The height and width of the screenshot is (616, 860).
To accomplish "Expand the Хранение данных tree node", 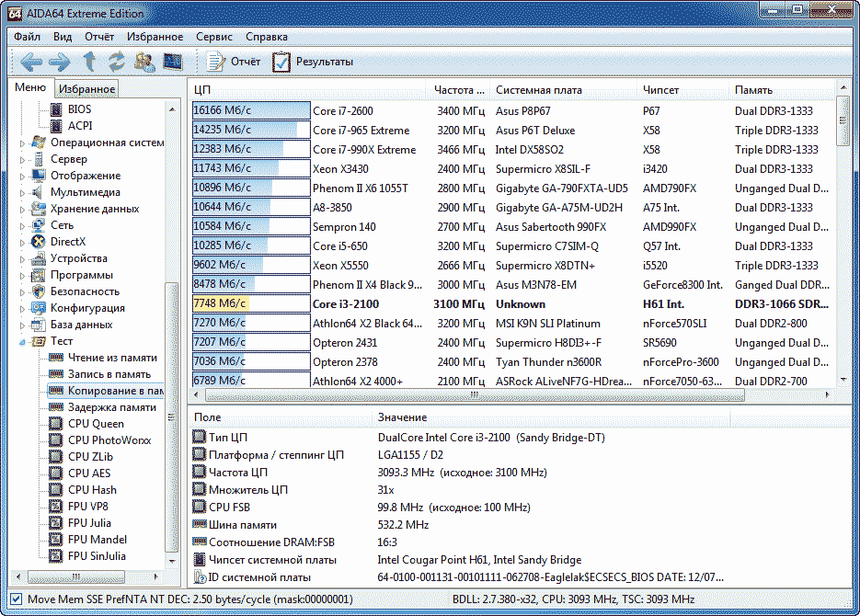I will (22, 209).
